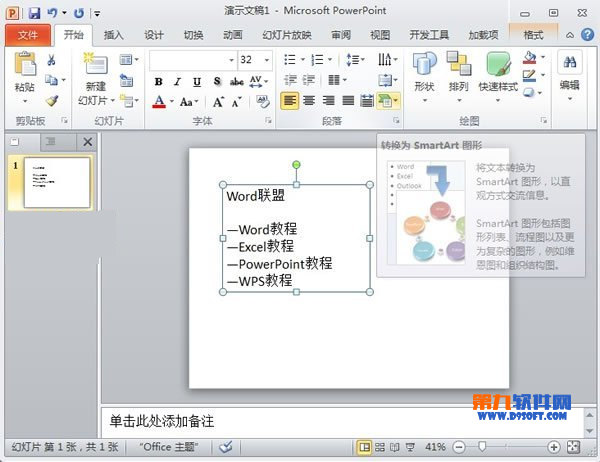Viewport: 600px width, 462px height.
Task: Click the spell check icon in status bar
Action: (226, 447)
